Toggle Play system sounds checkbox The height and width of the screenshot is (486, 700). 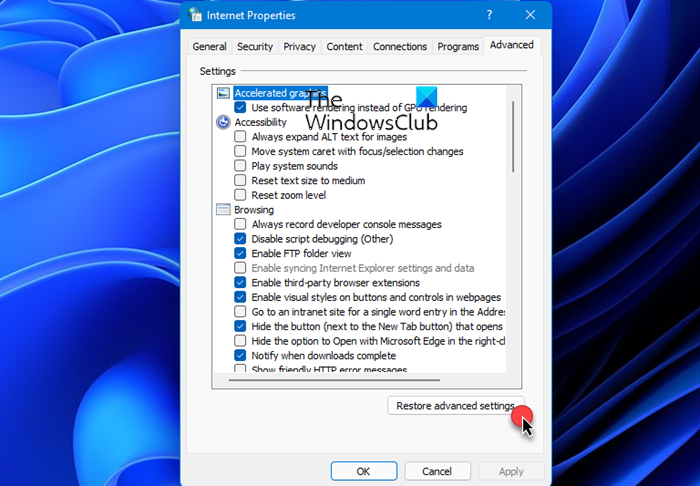click(x=240, y=166)
